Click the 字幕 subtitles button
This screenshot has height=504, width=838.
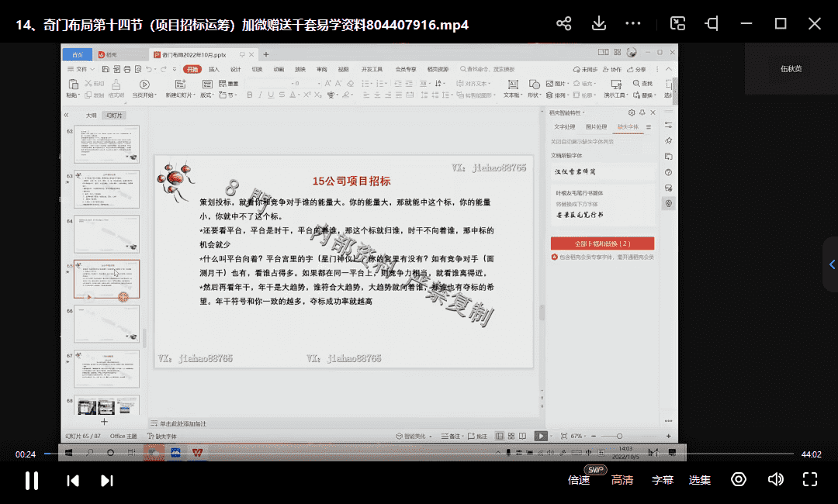tap(662, 480)
